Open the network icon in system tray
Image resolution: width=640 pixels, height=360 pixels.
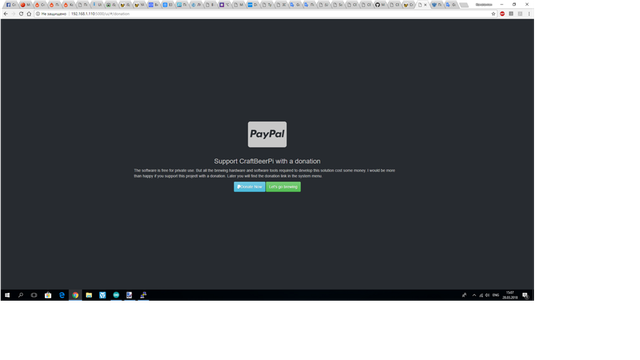point(481,295)
